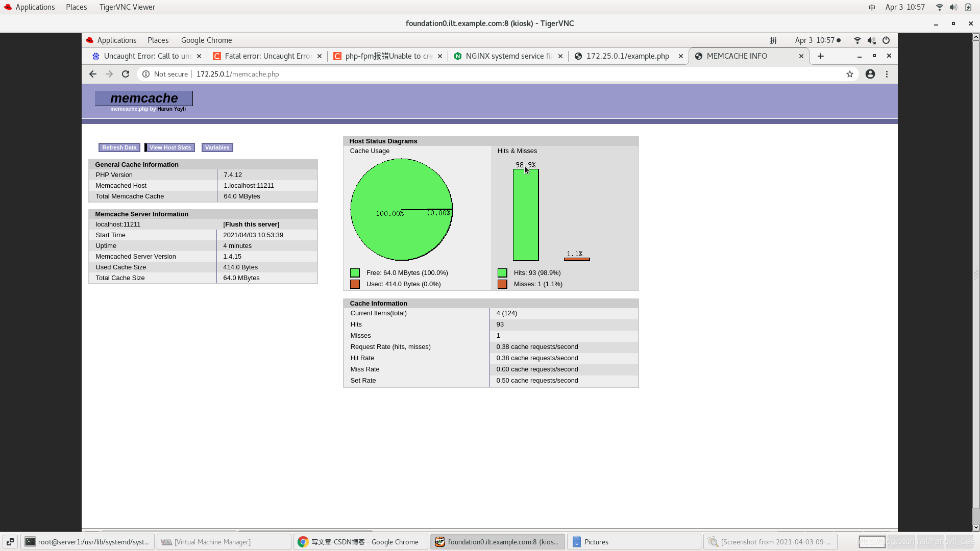Viewport: 980px width, 551px height.
Task: Click the View Host Stats button
Action: coord(170,147)
